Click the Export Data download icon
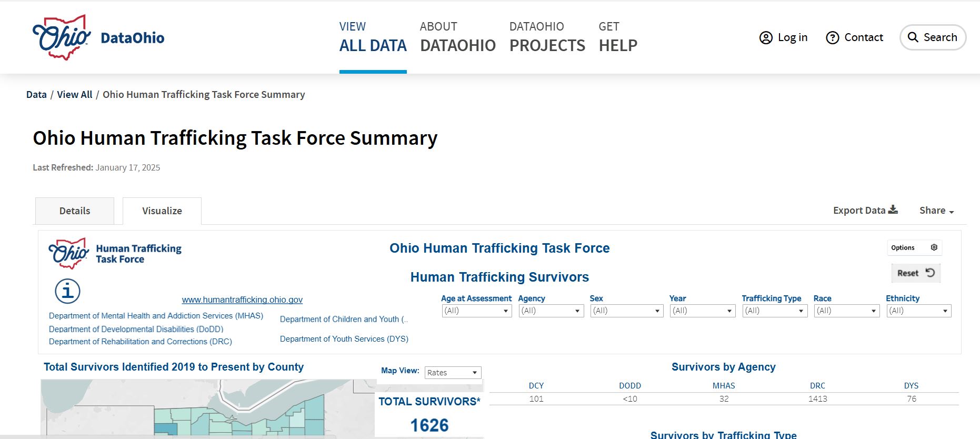 click(893, 210)
